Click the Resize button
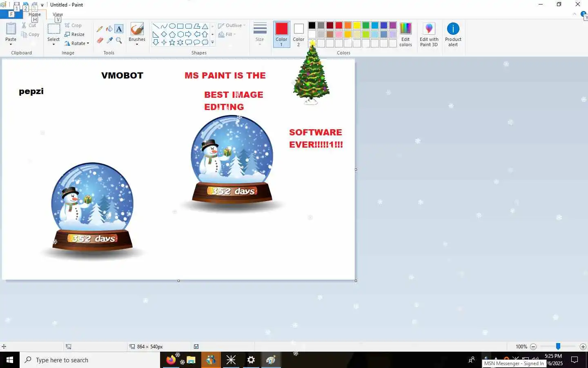The width and height of the screenshot is (588, 368). 75,34
